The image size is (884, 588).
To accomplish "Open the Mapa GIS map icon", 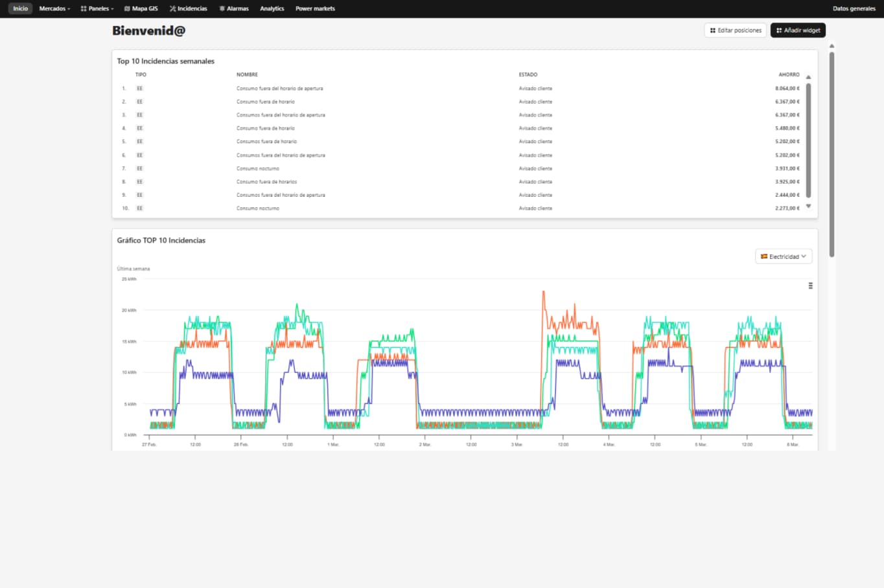I will tap(127, 8).
